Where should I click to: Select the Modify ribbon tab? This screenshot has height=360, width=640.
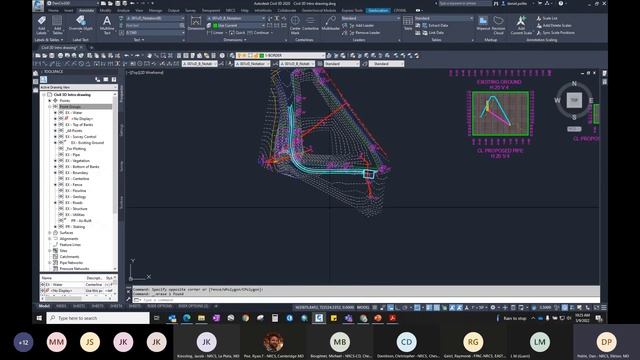click(105, 10)
